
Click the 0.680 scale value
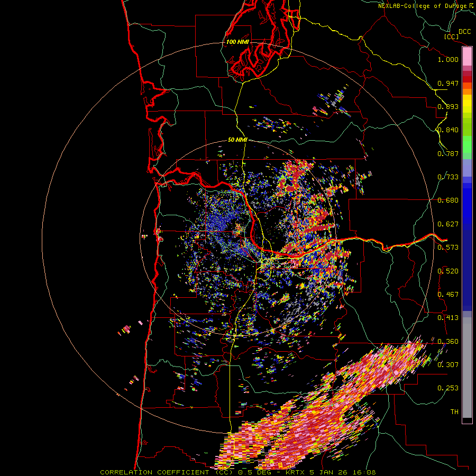point(448,200)
